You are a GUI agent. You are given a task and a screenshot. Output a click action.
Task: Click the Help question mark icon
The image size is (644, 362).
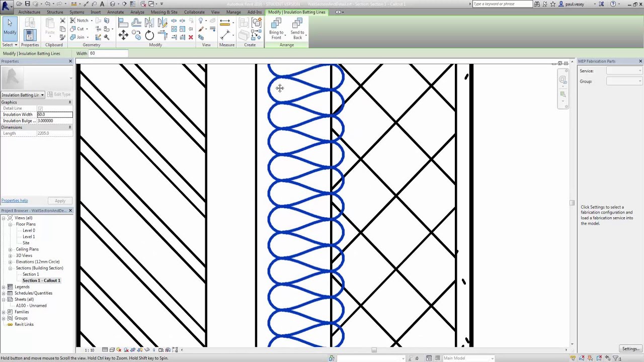click(613, 4)
